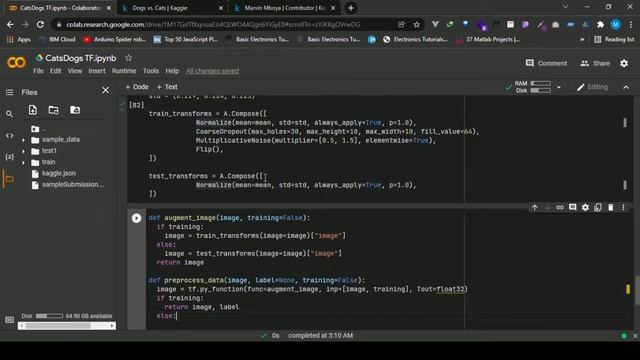Open the IBM Cloud bookmark

[57, 40]
